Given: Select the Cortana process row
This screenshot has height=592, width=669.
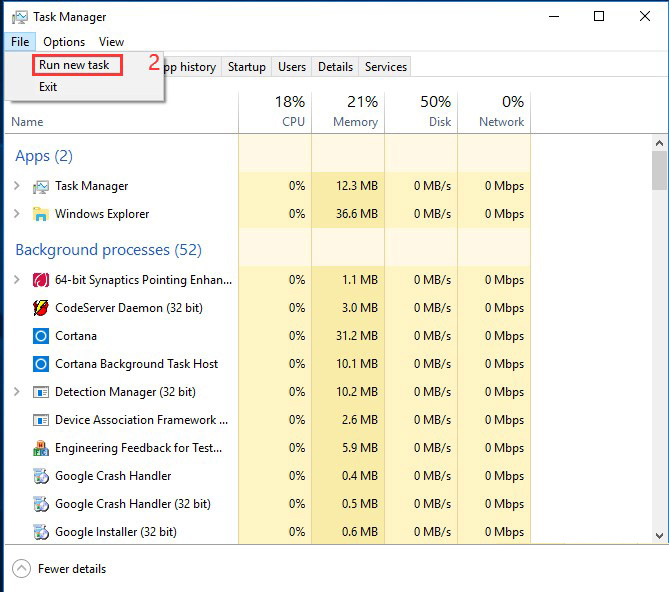Looking at the screenshot, I should pyautogui.click(x=268, y=336).
